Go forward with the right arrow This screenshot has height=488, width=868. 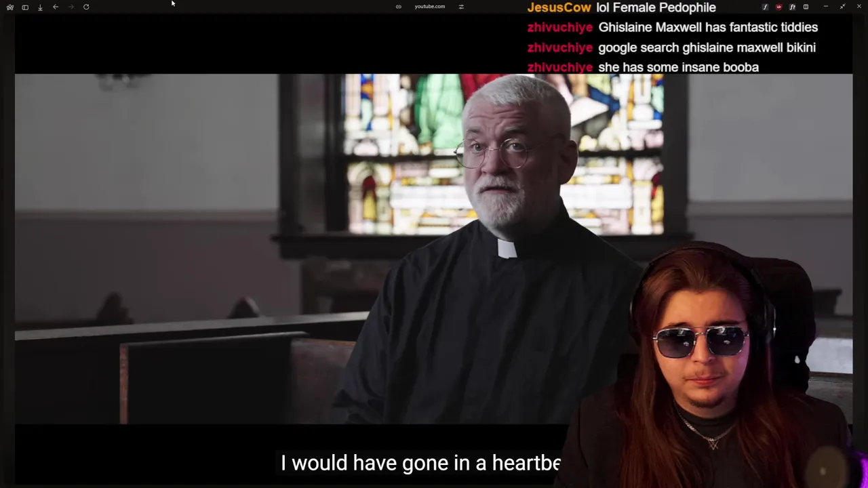pos(71,7)
